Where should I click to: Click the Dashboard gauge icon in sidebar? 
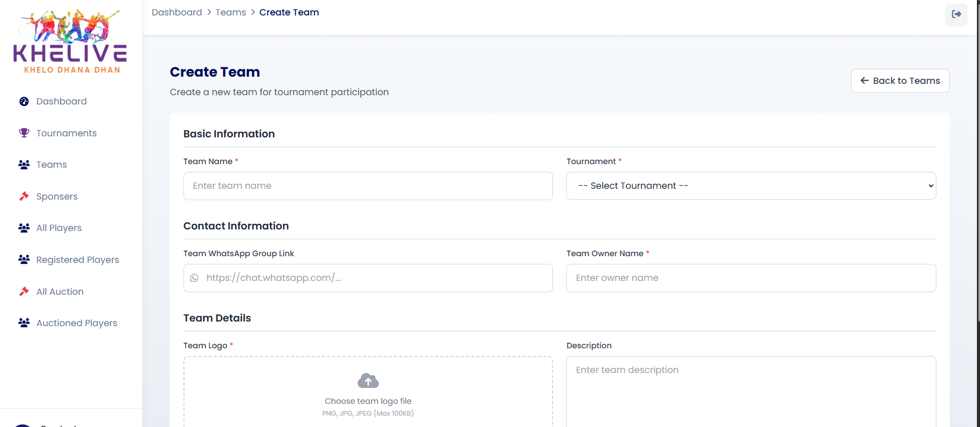[24, 101]
